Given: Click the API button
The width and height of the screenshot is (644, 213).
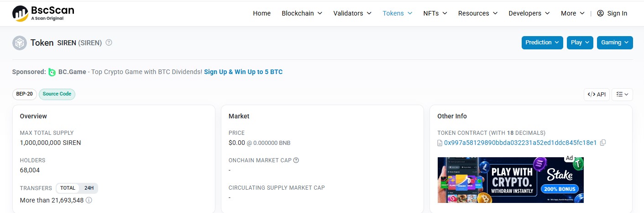Looking at the screenshot, I should coord(597,95).
